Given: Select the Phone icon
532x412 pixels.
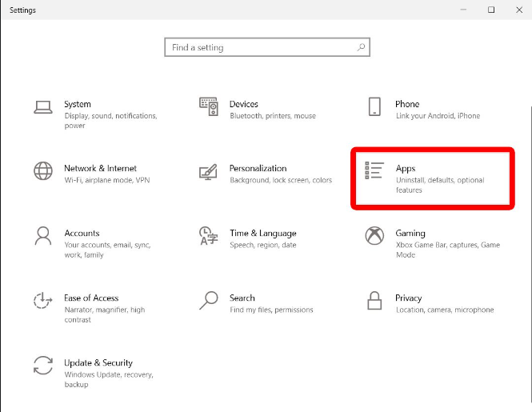Looking at the screenshot, I should pyautogui.click(x=374, y=106).
